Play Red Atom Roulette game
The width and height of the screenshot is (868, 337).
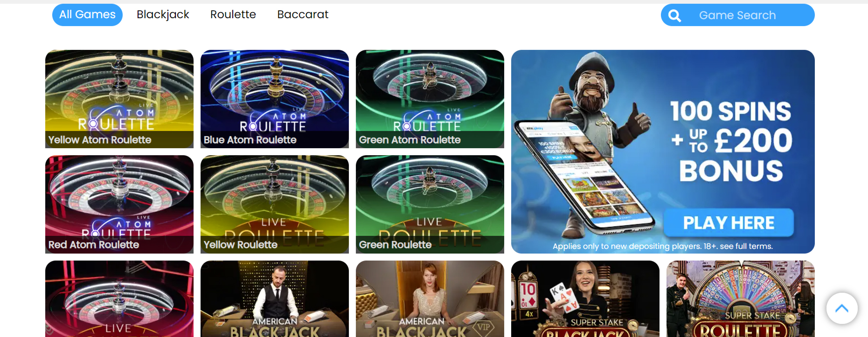119,204
